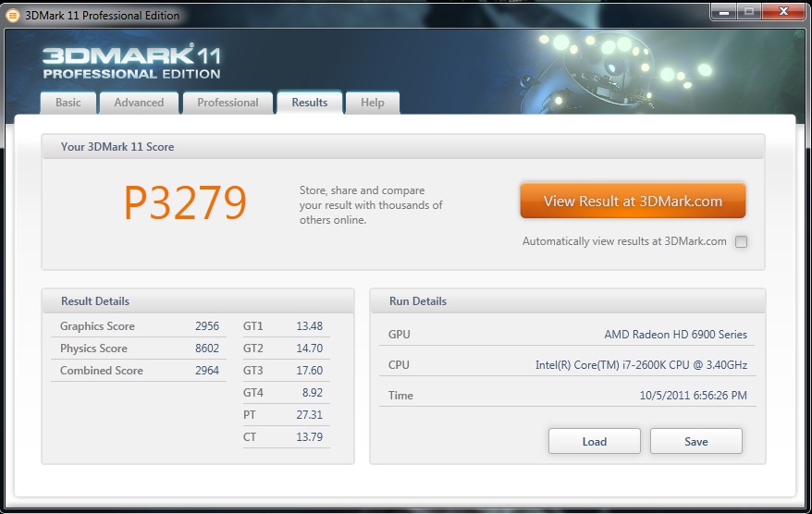Click the 3DMark 11 Professional Edition logo
Image resolution: width=812 pixels, height=514 pixels.
(131, 62)
